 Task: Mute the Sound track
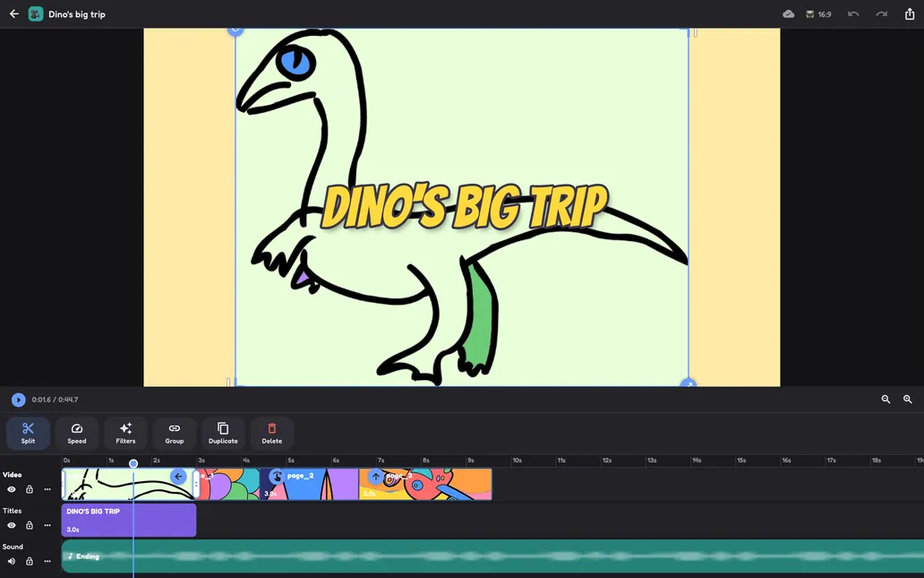[12, 562]
